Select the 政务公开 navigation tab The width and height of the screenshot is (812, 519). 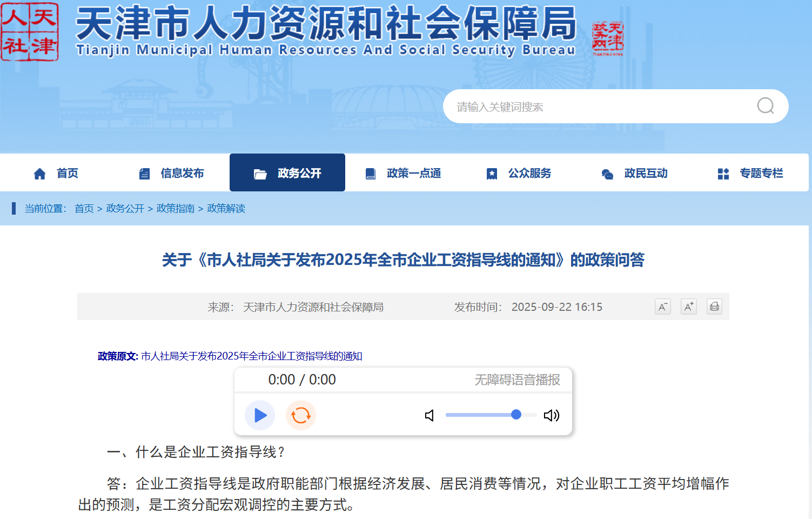tap(287, 173)
